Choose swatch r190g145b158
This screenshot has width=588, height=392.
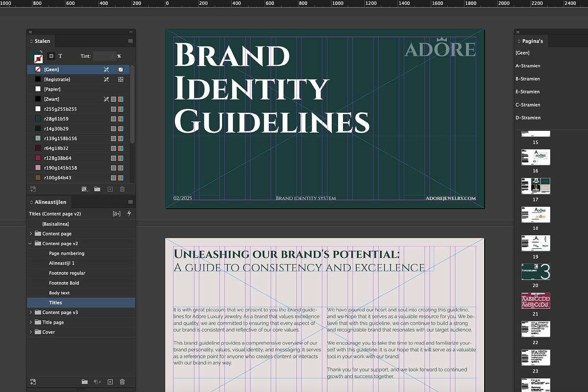pos(78,168)
